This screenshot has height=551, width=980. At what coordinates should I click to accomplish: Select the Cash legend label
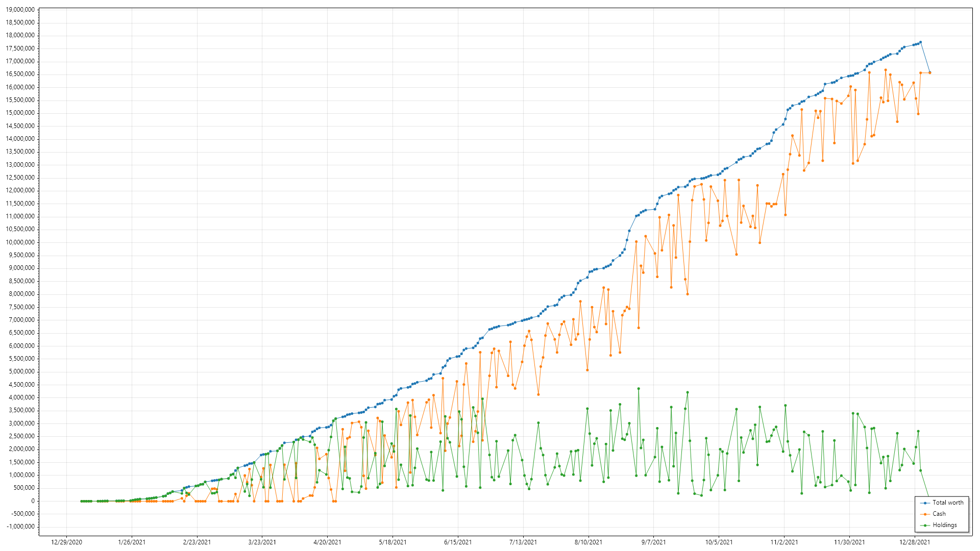pyautogui.click(x=939, y=514)
